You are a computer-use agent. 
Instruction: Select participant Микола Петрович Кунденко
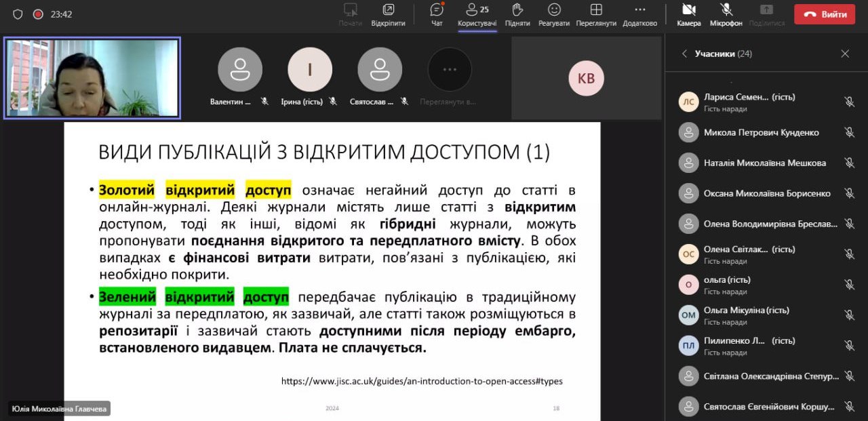pos(761,132)
